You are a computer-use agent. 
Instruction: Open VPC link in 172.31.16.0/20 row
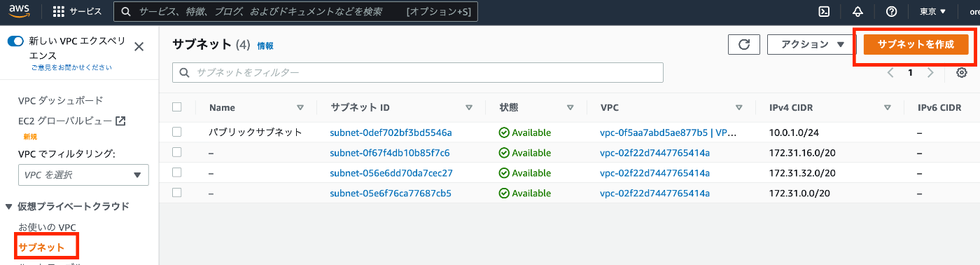(655, 152)
